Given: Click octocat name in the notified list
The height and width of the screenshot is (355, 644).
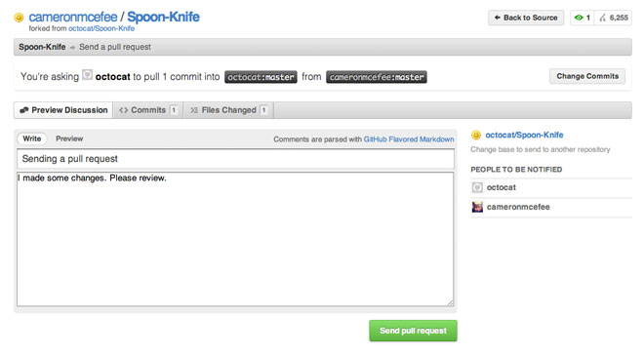Looking at the screenshot, I should coord(502,187).
